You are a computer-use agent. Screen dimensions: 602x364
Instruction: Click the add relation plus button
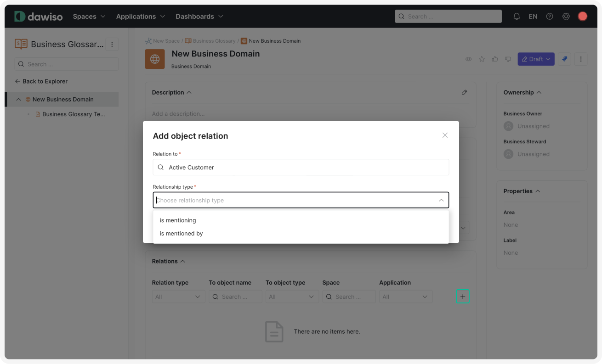tap(462, 297)
